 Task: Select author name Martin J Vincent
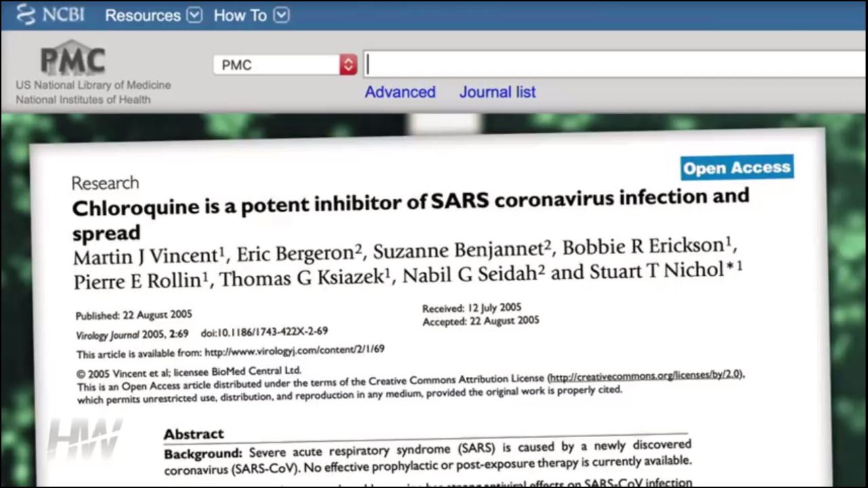[145, 258]
